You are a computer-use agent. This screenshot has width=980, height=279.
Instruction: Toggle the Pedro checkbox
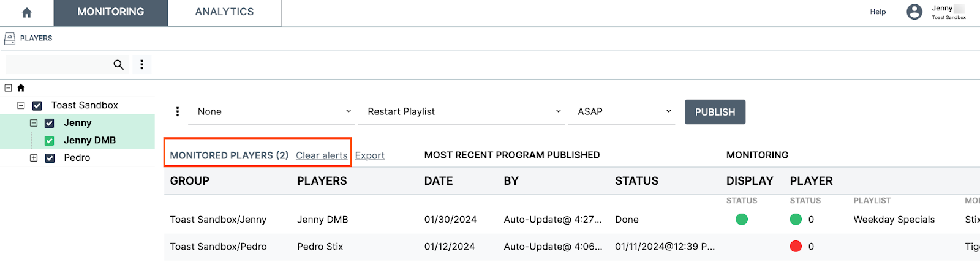click(50, 158)
